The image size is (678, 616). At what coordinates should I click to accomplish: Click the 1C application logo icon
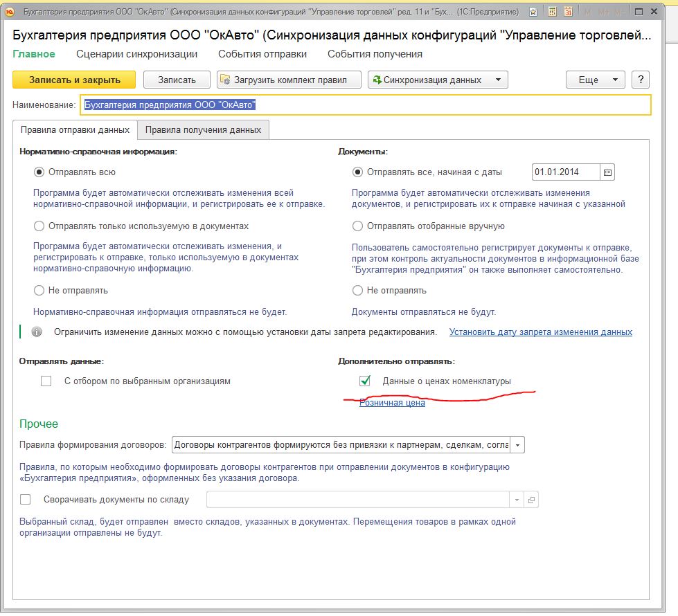coord(10,12)
